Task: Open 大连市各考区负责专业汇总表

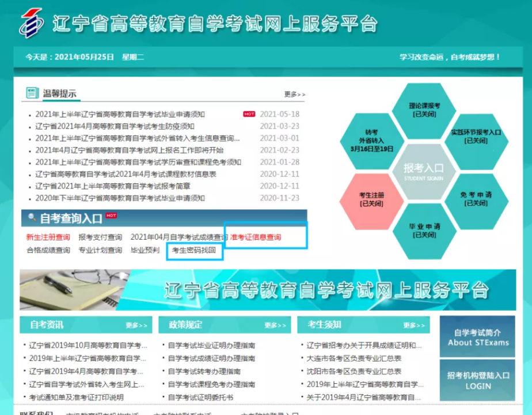Action: point(354,359)
